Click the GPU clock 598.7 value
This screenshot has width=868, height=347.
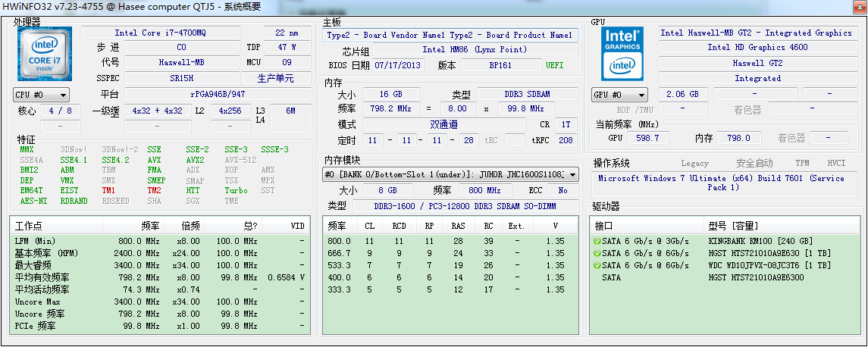647,138
